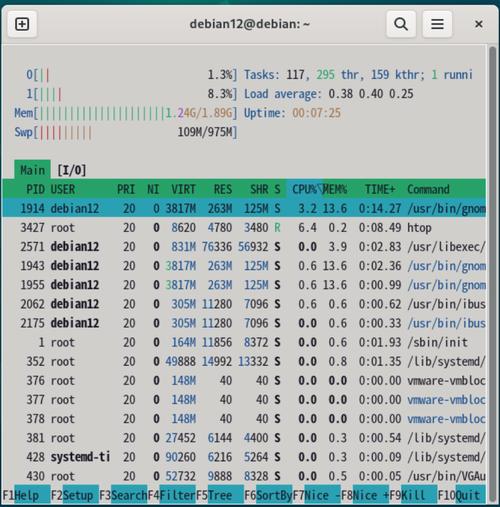The height and width of the screenshot is (507, 500).
Task: Select process row PID 352 systemd
Action: (x=244, y=361)
